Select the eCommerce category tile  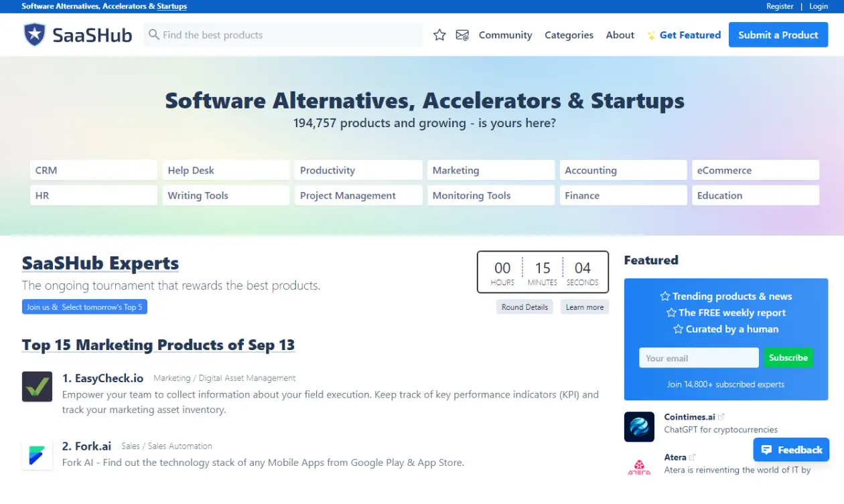(x=756, y=170)
